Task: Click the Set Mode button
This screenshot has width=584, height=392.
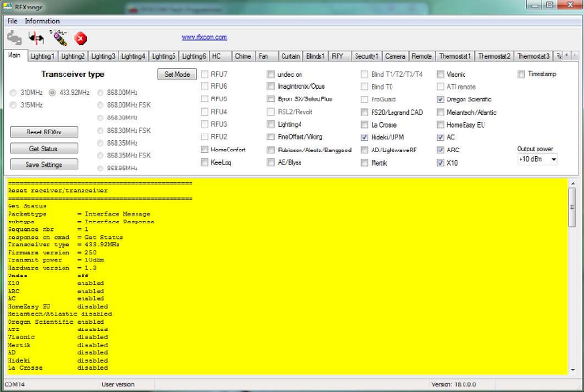Action: [x=176, y=74]
